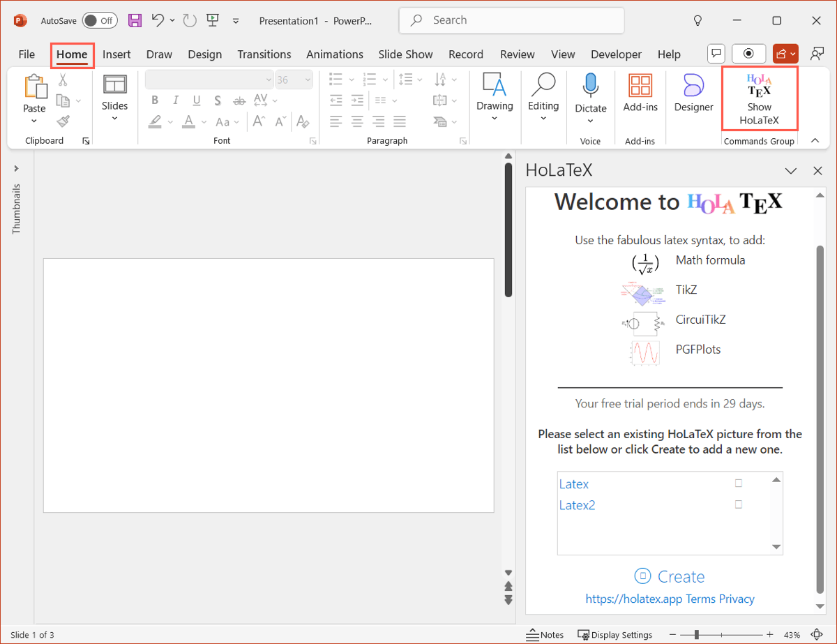This screenshot has height=644, width=837.
Task: Click the Present in Teams icon
Action: pyautogui.click(x=817, y=54)
